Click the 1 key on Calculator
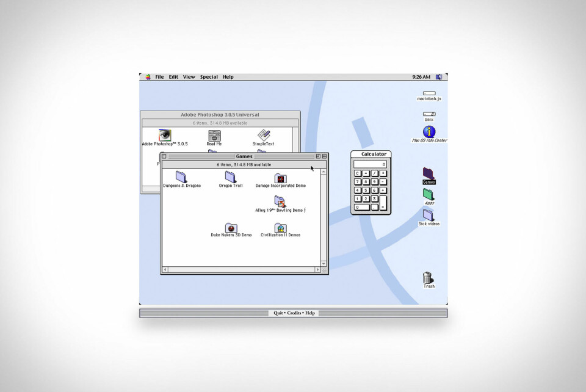586x392 pixels. point(358,198)
